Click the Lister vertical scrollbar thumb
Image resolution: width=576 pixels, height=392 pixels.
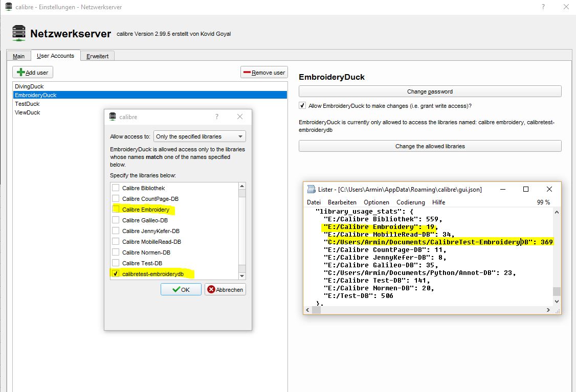pyautogui.click(x=557, y=291)
